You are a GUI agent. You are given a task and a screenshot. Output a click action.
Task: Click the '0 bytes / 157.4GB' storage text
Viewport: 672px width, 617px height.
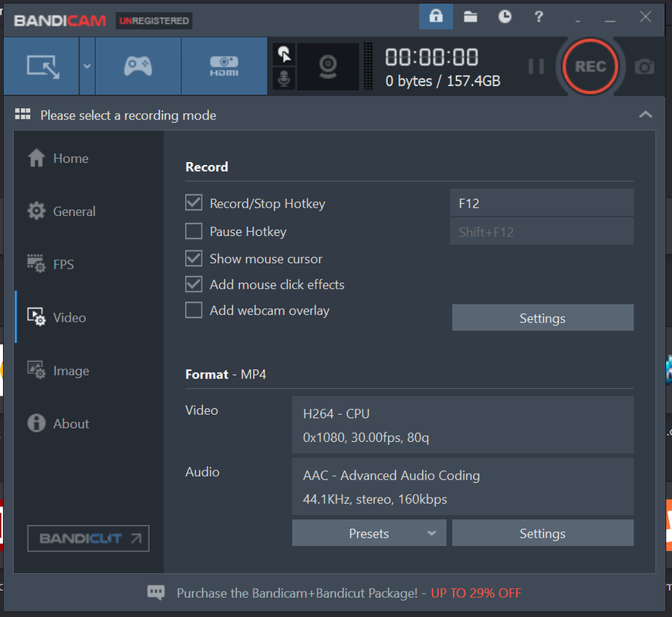[x=443, y=81]
